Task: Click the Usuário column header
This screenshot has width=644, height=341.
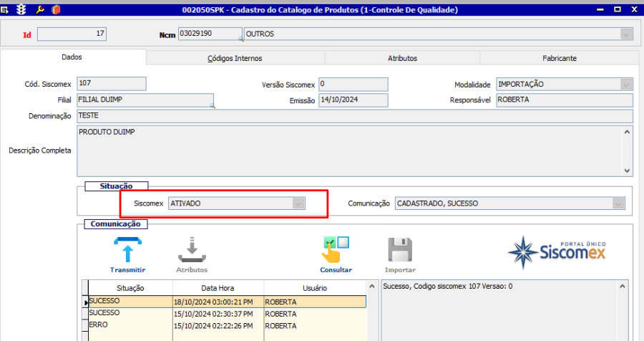Action: (315, 288)
